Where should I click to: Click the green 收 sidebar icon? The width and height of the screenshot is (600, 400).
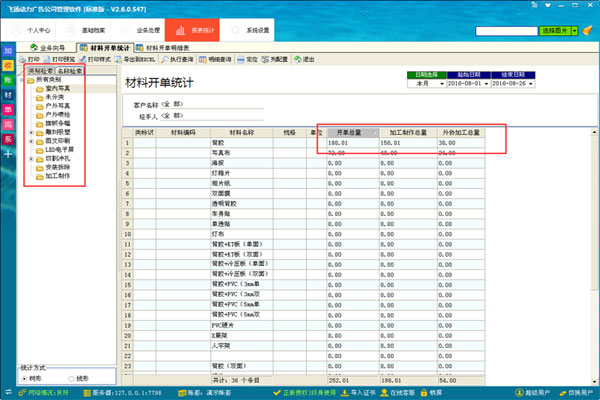click(8, 66)
